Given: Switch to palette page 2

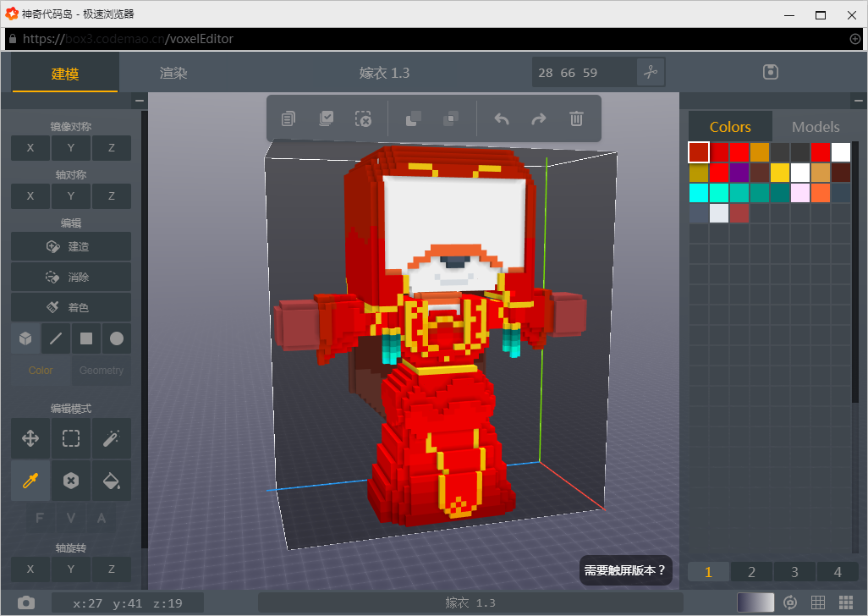Looking at the screenshot, I should coord(751,572).
